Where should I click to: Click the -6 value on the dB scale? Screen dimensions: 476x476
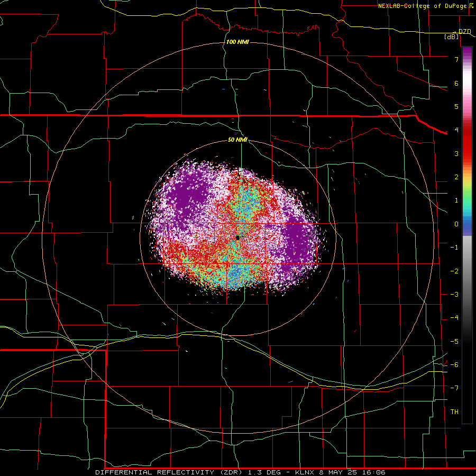(x=454, y=365)
